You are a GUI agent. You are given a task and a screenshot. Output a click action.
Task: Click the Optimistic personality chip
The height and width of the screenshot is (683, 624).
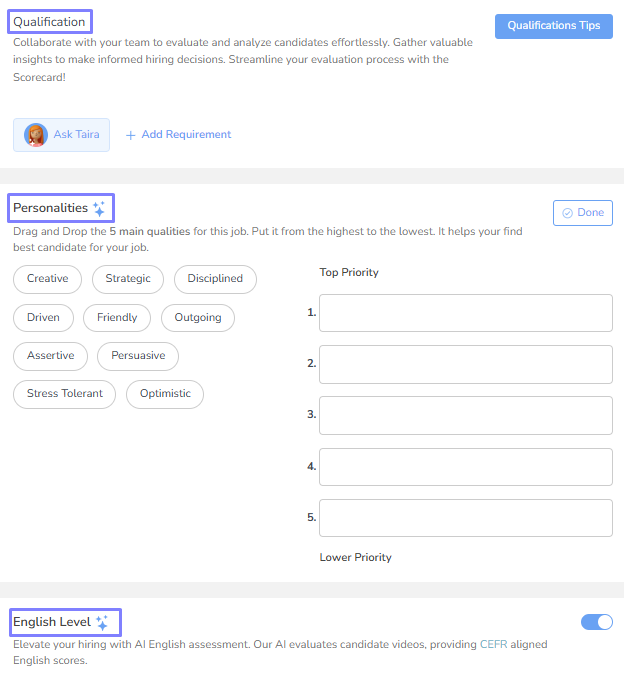(165, 394)
